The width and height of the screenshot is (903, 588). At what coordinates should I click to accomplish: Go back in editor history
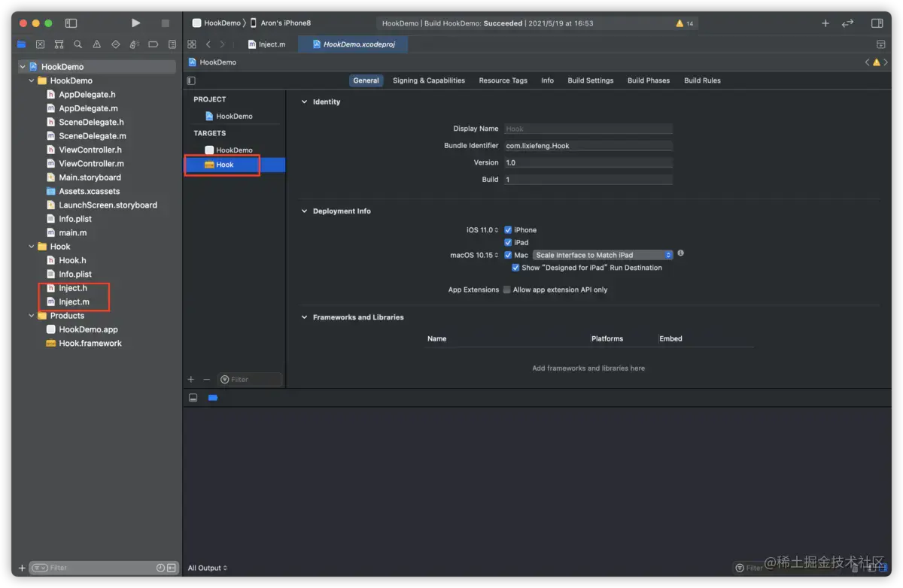click(x=208, y=44)
